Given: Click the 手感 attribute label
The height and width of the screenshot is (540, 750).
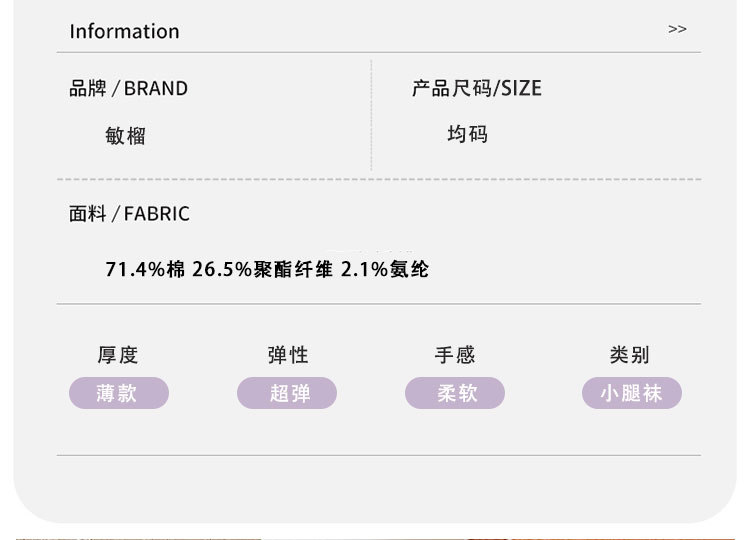Looking at the screenshot, I should click(455, 354).
